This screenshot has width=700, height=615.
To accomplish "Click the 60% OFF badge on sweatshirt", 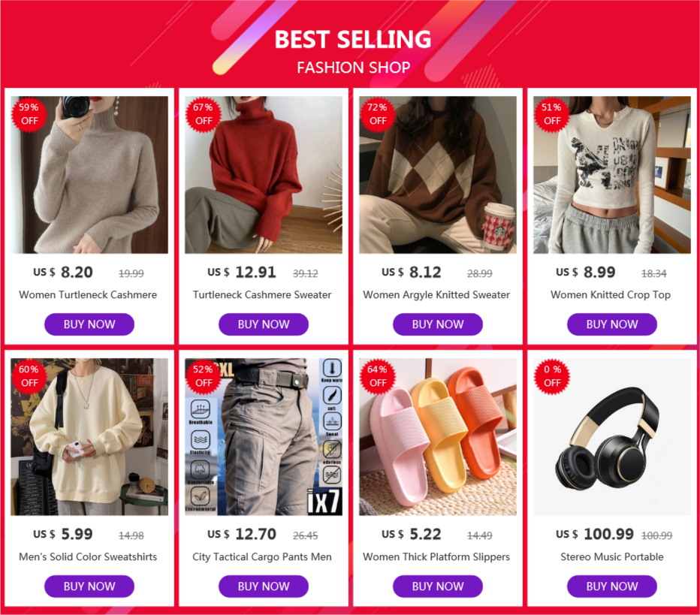I will tap(29, 376).
